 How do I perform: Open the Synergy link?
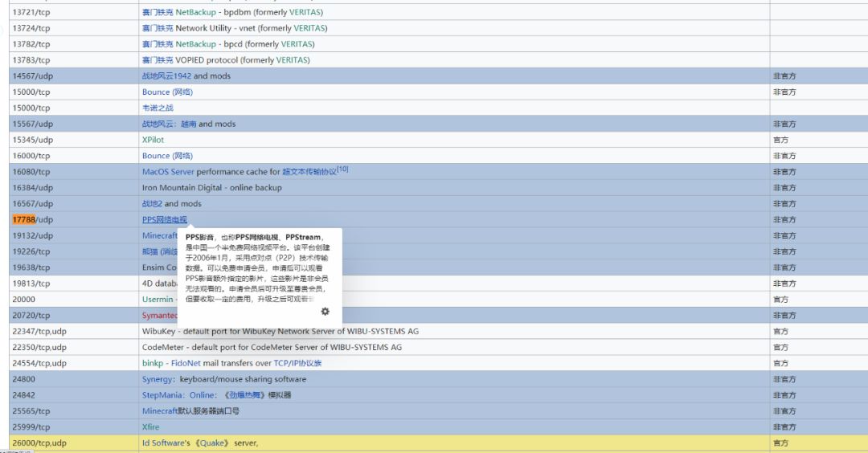coord(158,379)
